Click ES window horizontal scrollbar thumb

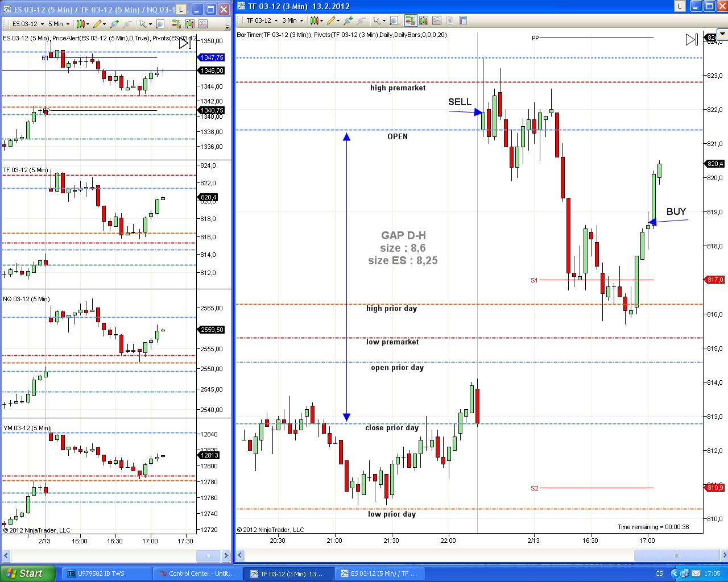pyautogui.click(x=208, y=555)
